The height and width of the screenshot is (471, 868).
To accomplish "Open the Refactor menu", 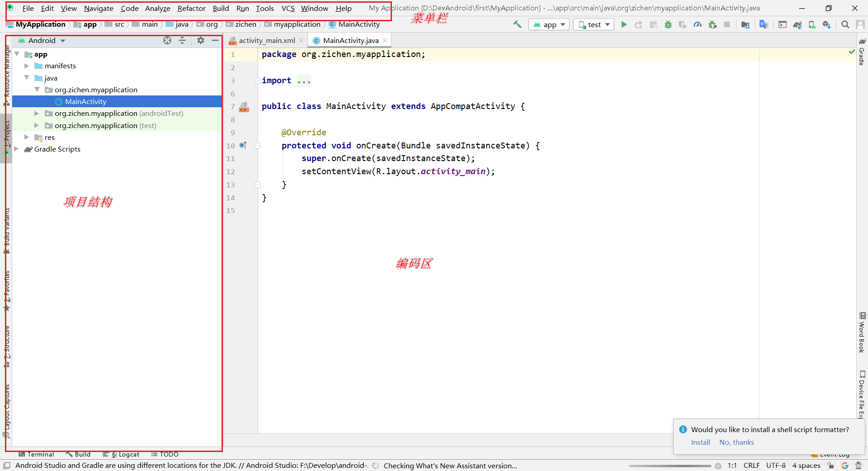I will (x=191, y=8).
